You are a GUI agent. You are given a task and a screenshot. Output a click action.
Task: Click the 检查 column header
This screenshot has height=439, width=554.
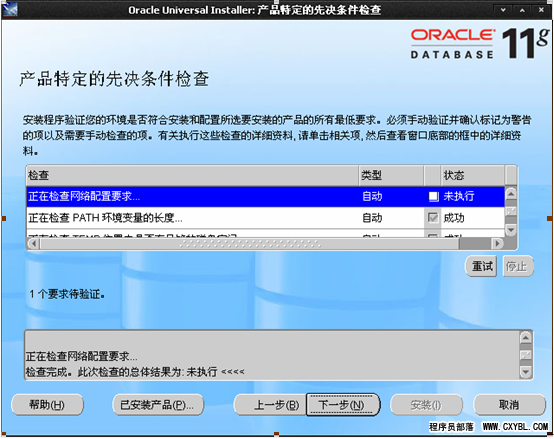(193, 175)
